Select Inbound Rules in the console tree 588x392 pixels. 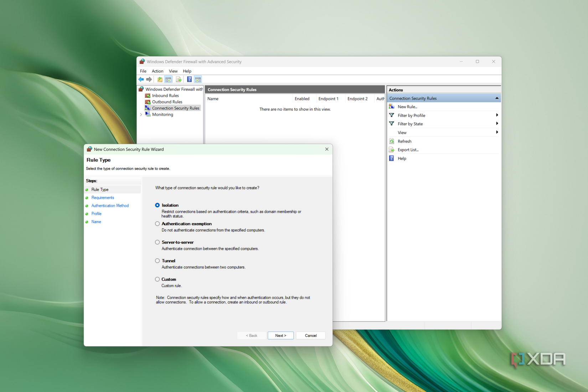(x=166, y=96)
